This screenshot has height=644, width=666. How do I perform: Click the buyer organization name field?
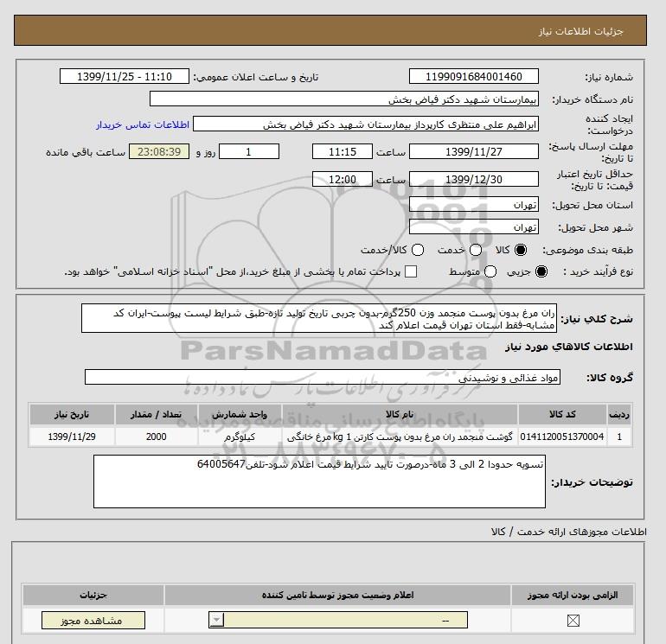[344, 99]
